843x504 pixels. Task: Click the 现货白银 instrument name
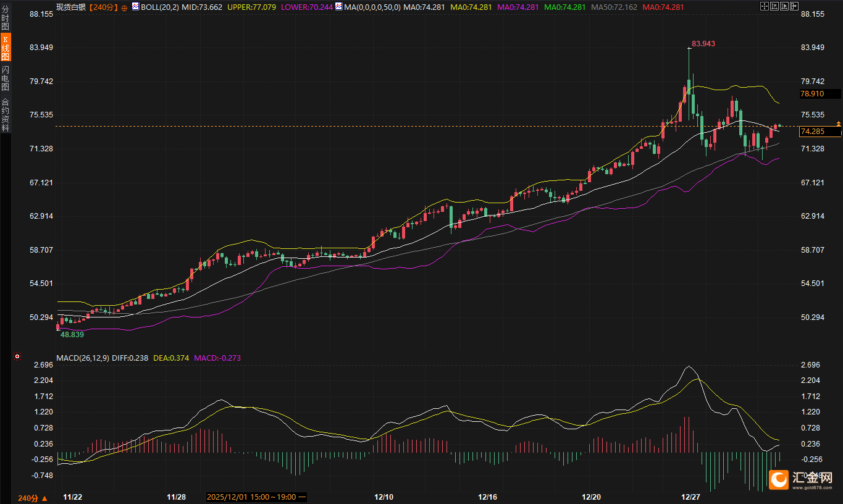[x=71, y=7]
